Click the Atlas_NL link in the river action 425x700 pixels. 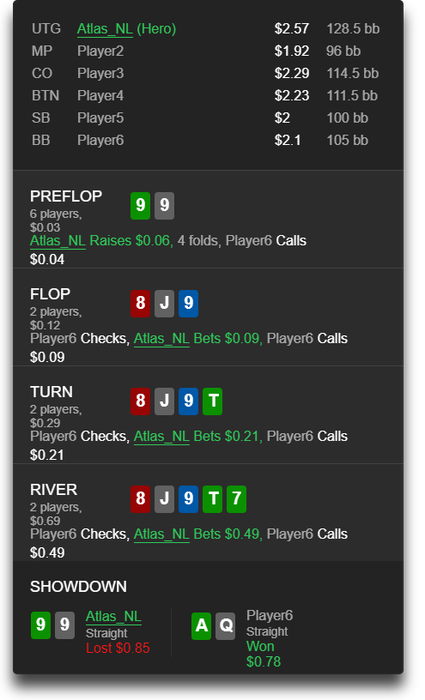pyautogui.click(x=162, y=534)
